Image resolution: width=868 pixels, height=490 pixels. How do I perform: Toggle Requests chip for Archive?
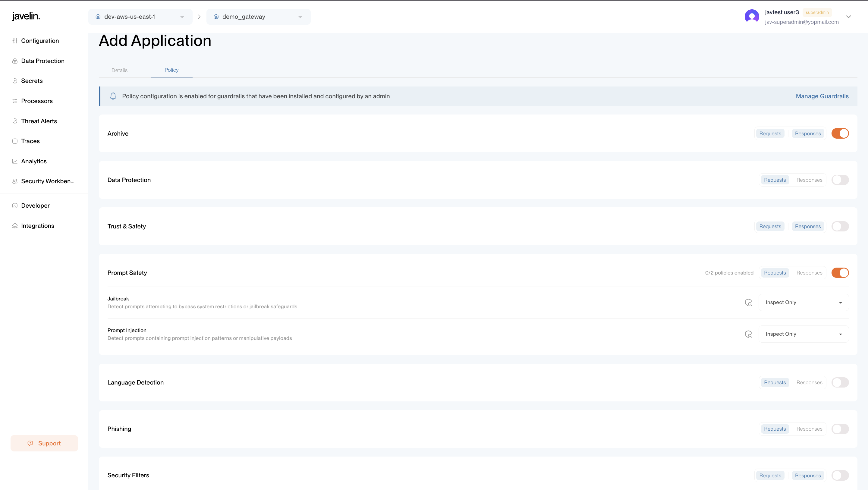pos(770,133)
